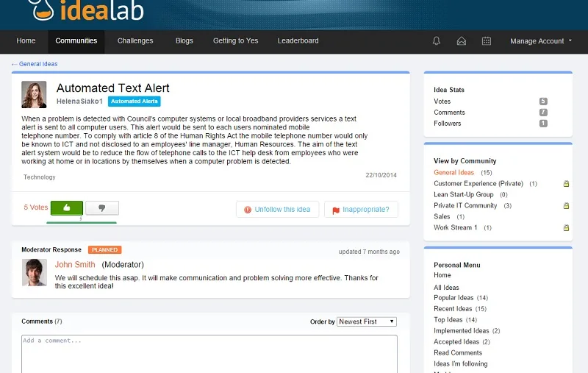This screenshot has height=373, width=588.
Task: Expand the Manage Account dropdown
Action: (541, 41)
